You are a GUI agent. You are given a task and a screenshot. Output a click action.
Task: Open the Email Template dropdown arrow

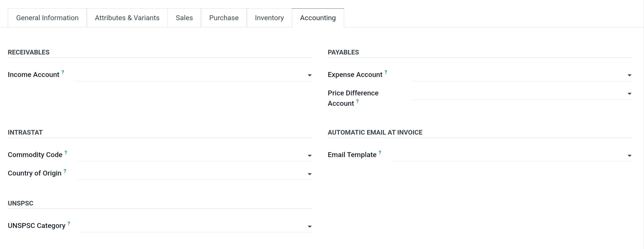(x=629, y=156)
